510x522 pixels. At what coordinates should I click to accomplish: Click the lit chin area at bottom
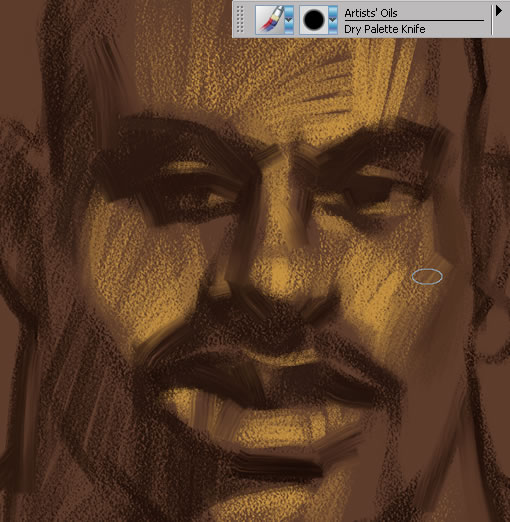tap(280, 500)
